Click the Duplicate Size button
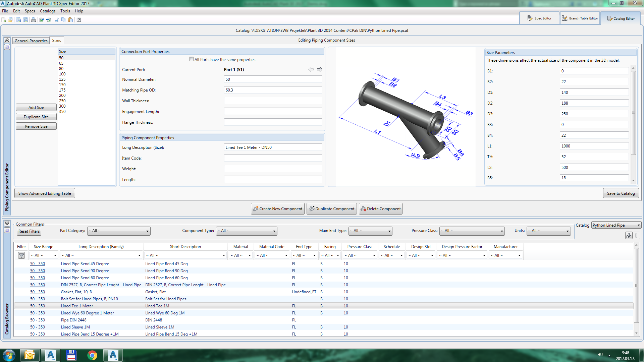Screen dimensions: 644x362 click(x=36, y=117)
